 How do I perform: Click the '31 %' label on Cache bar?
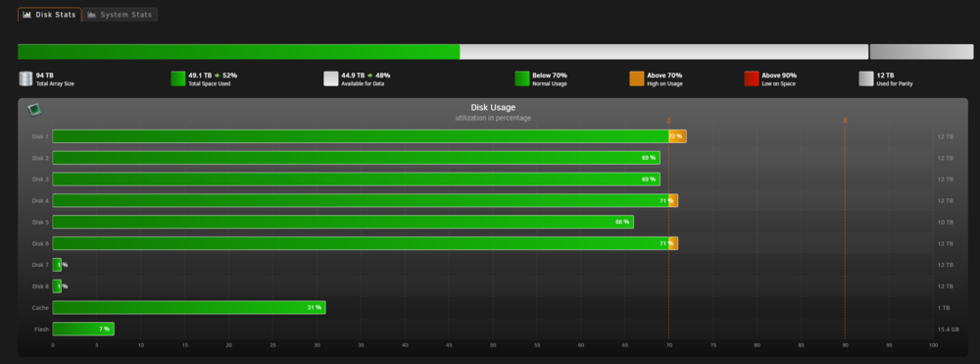pos(315,308)
